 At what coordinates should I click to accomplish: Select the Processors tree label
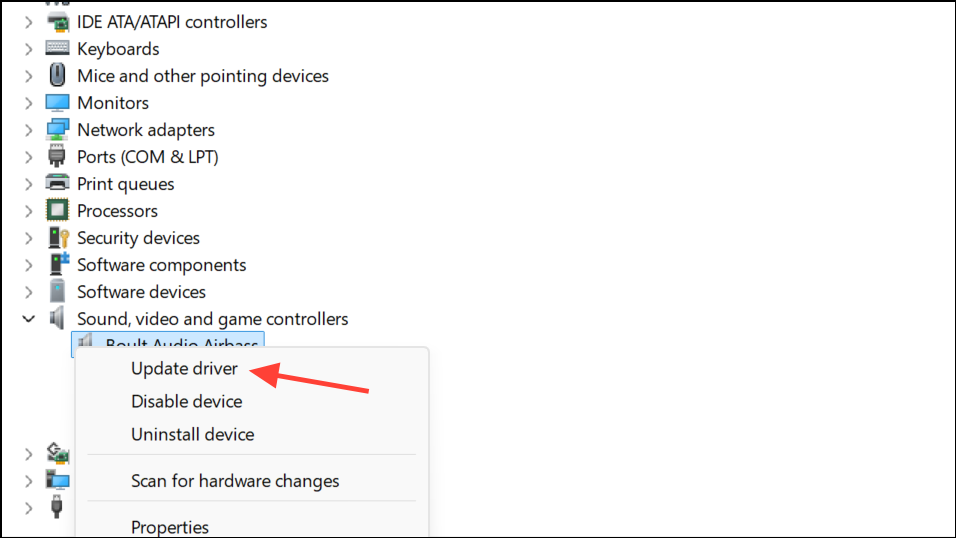(x=117, y=211)
